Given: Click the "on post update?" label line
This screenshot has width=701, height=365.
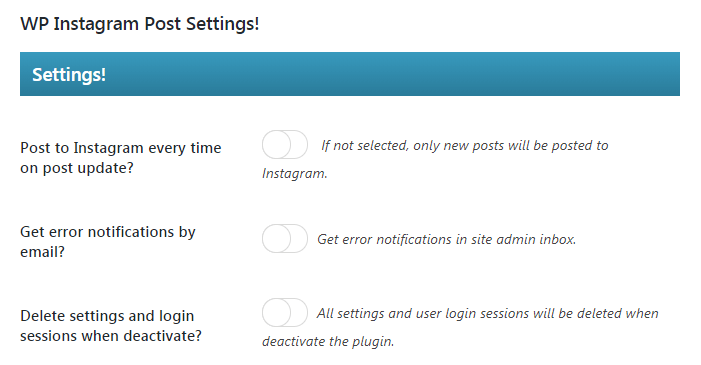Looking at the screenshot, I should coord(77,168).
